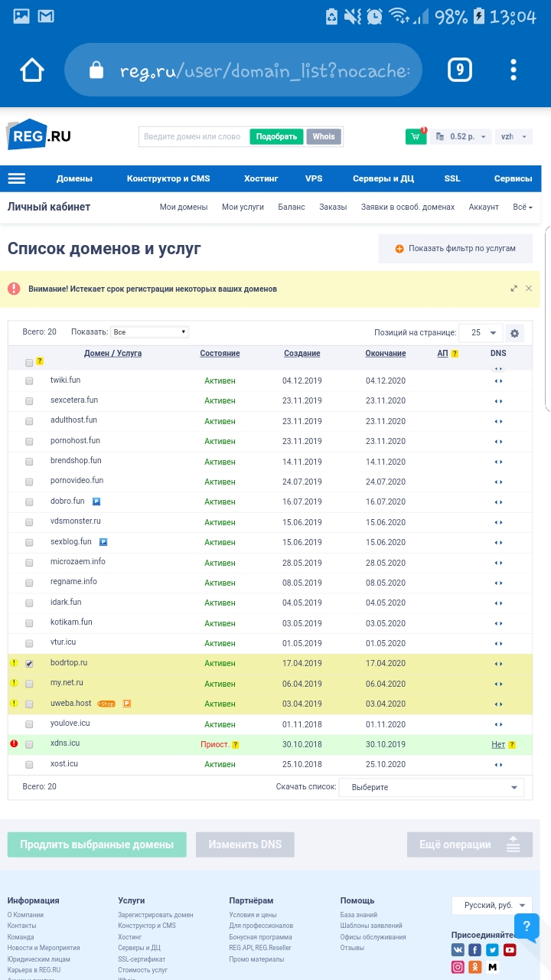The width and height of the screenshot is (551, 980).
Task: Open the blue help chat bubble
Action: [x=527, y=927]
